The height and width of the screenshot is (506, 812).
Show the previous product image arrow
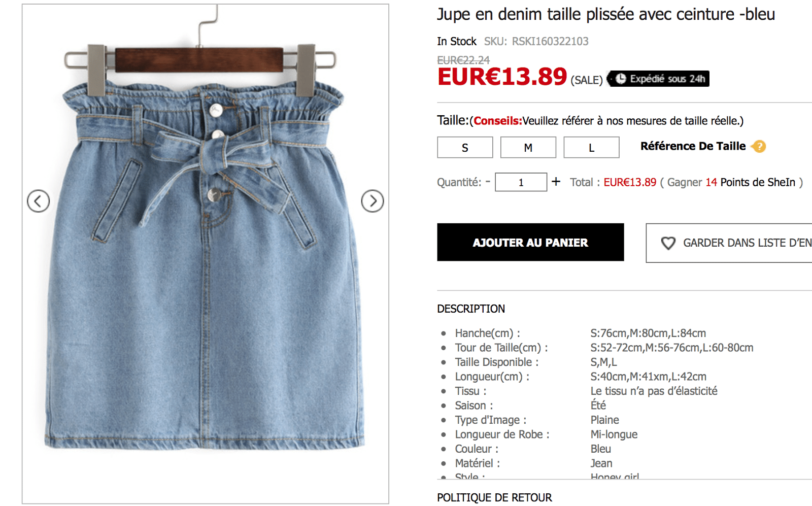point(38,201)
